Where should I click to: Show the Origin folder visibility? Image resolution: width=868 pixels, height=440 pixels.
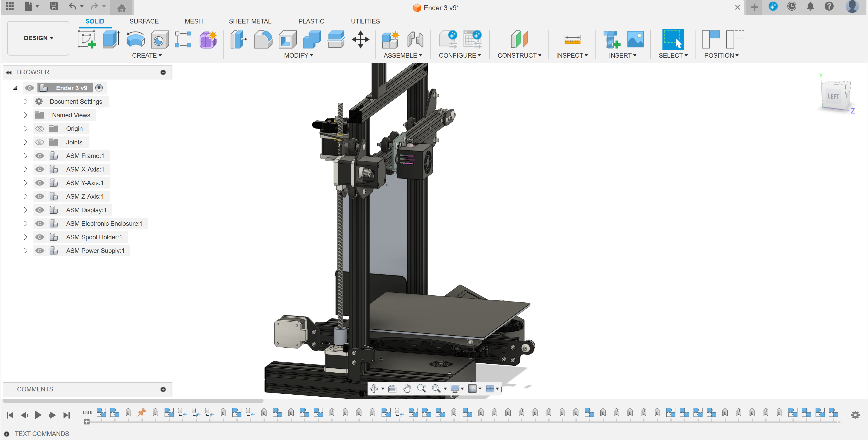(x=39, y=128)
